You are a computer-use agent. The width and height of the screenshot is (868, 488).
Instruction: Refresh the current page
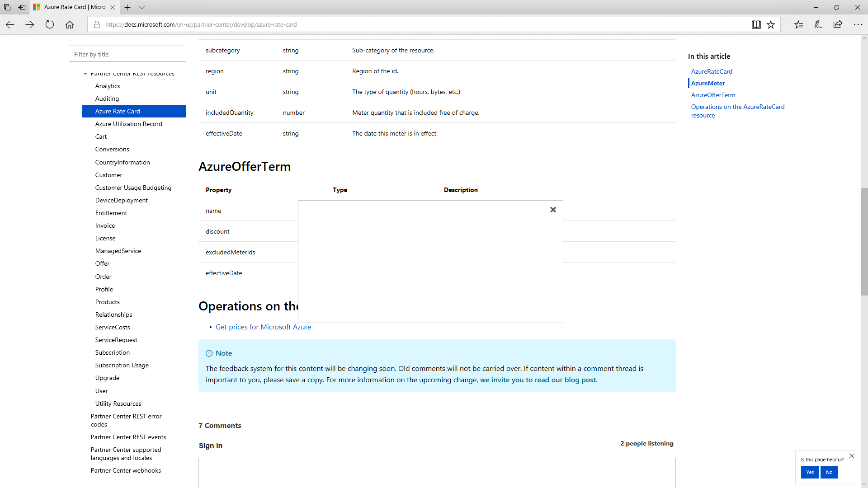[x=50, y=25]
